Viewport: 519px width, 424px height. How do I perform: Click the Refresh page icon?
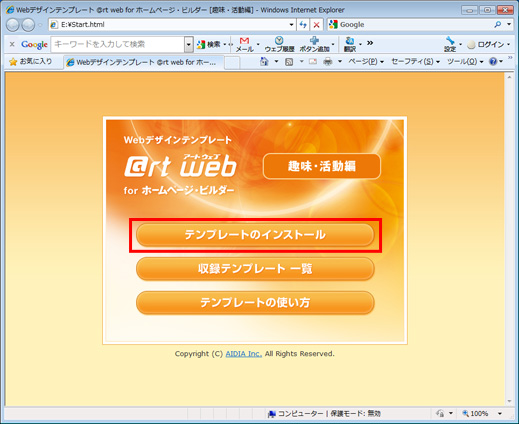coord(303,25)
